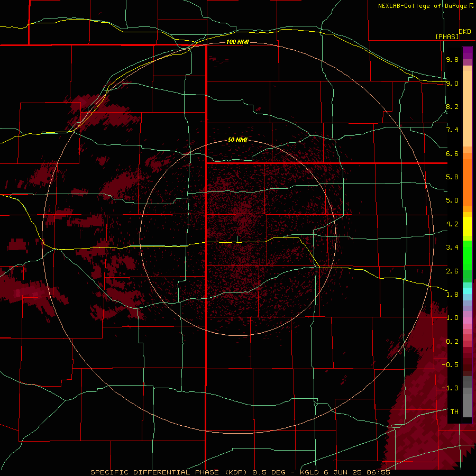Select the 5.8 value on the color scale
476x476 pixels.
click(x=452, y=177)
